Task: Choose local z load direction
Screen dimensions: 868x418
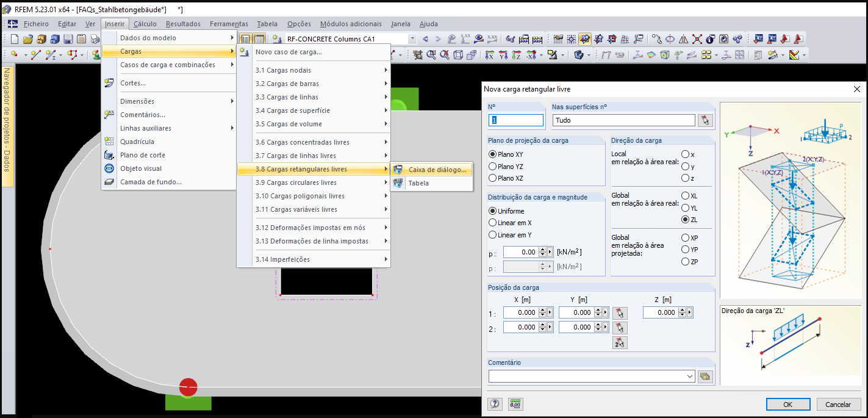Action: point(685,178)
